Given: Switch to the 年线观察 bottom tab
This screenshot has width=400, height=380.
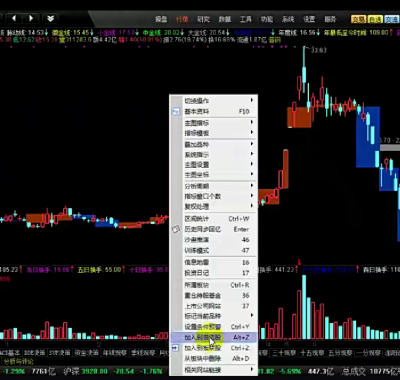Looking at the screenshot, I should (114, 353).
